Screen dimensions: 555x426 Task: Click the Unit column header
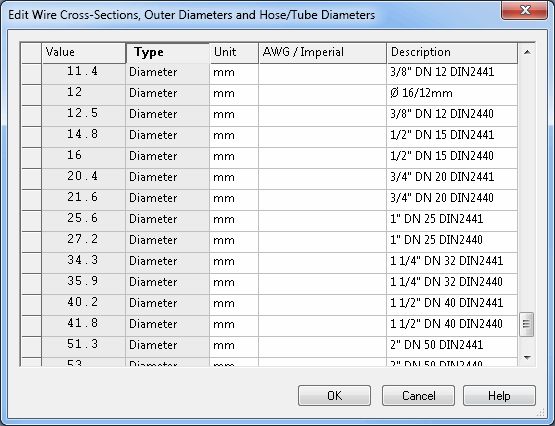234,53
